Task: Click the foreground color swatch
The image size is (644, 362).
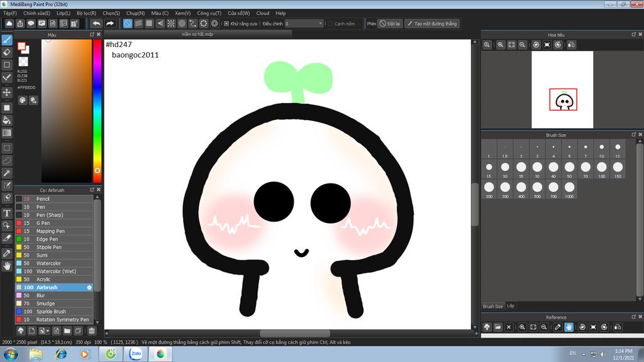Action: [22, 47]
